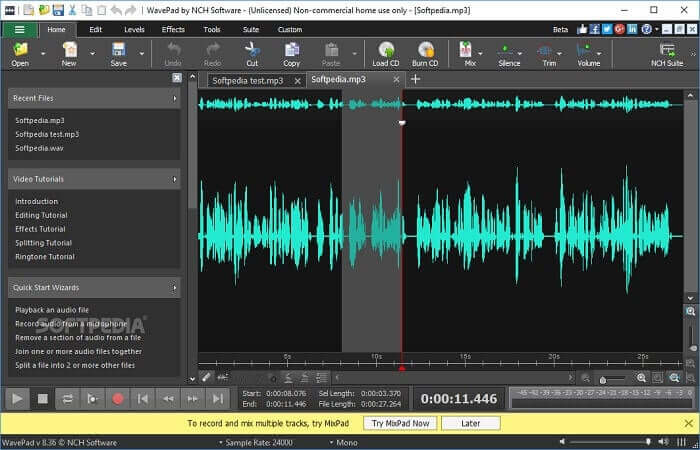Click the Burn CD icon
Screen dimensions: 700x450
point(425,50)
